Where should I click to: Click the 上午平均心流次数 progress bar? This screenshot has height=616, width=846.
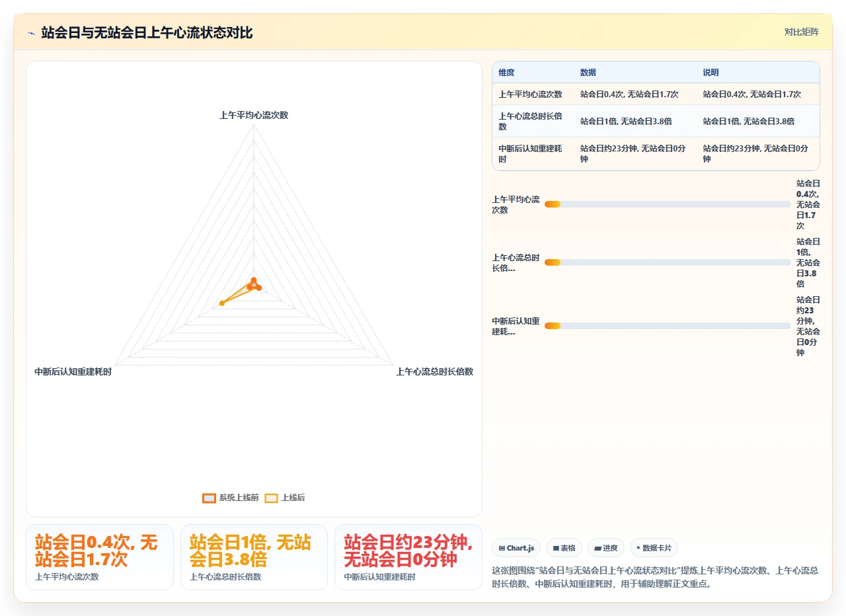[668, 204]
